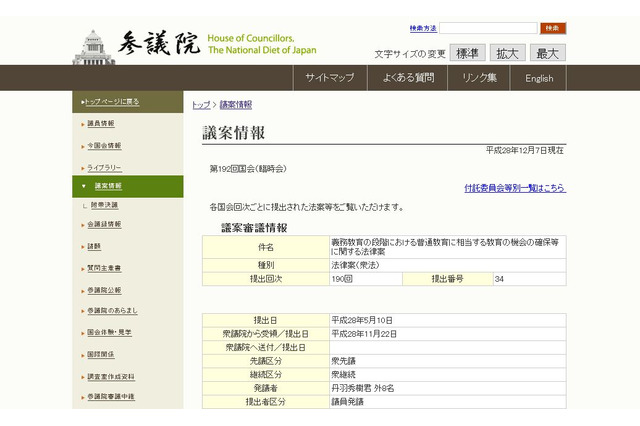Open 附帯決議 sub-item in sidebar
640x426 pixels.
tap(104, 205)
